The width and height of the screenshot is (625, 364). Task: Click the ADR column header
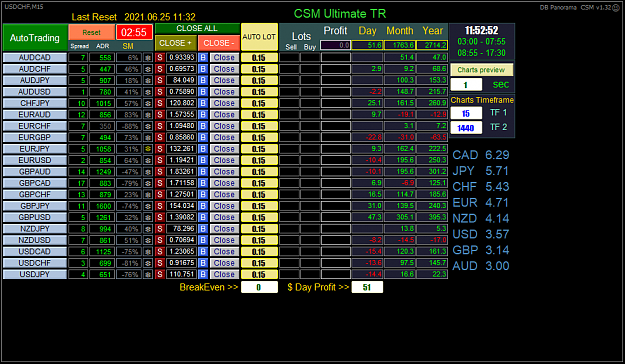[102, 46]
